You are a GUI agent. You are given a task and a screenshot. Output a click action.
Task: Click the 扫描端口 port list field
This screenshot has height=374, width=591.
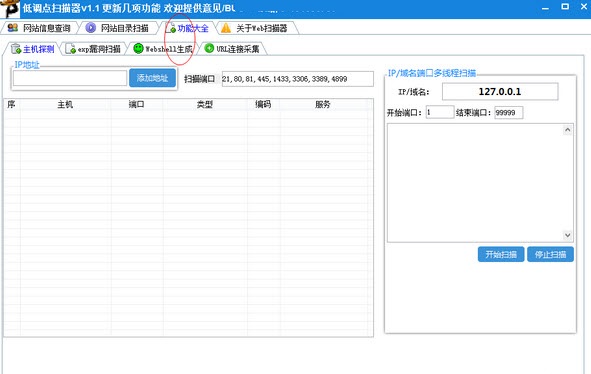(298, 79)
